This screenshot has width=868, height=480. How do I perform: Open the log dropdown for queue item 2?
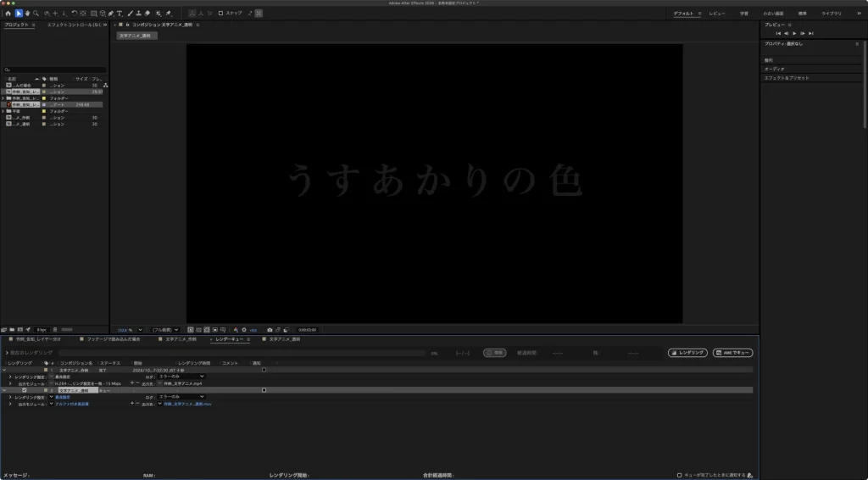(181, 397)
